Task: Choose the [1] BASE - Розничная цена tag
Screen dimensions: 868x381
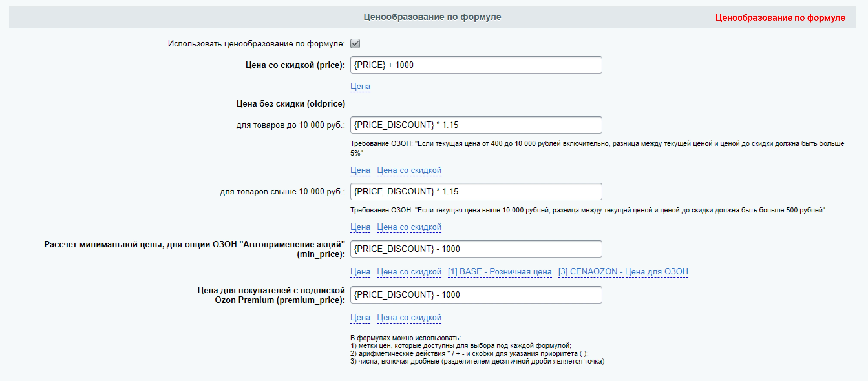Action: tap(499, 272)
